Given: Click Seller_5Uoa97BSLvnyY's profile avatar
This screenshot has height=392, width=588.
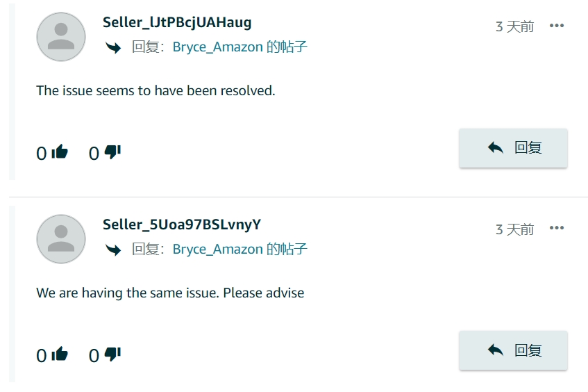Looking at the screenshot, I should 61,239.
